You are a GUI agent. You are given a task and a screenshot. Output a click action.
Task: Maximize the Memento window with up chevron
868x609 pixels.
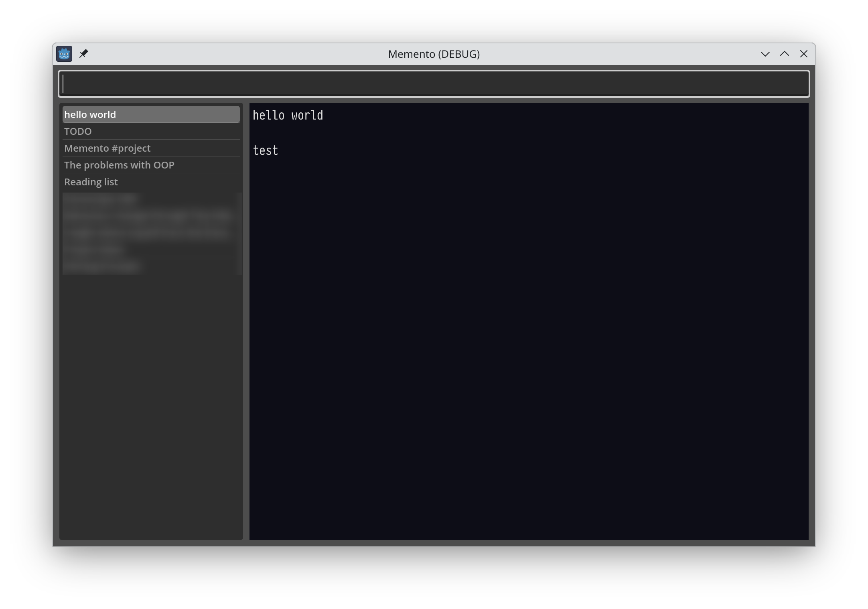click(784, 54)
